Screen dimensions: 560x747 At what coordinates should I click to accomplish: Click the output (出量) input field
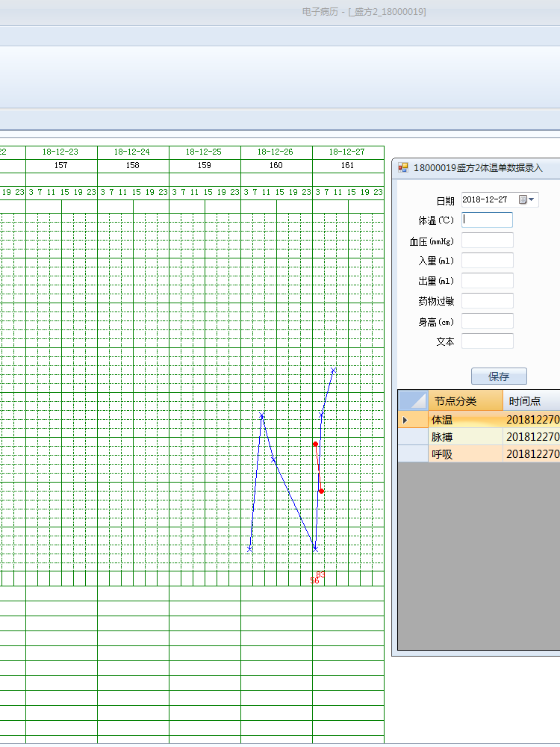(x=487, y=281)
